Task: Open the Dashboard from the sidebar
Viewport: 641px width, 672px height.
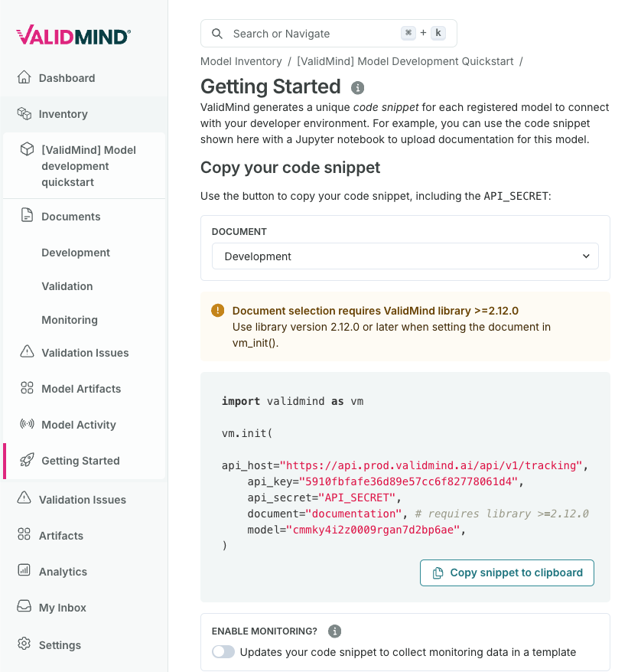Action: (x=24, y=78)
